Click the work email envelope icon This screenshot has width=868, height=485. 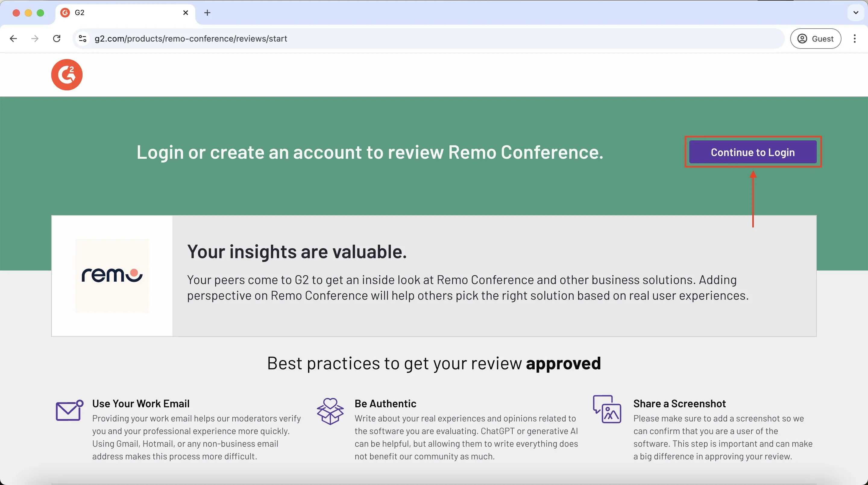tap(69, 410)
